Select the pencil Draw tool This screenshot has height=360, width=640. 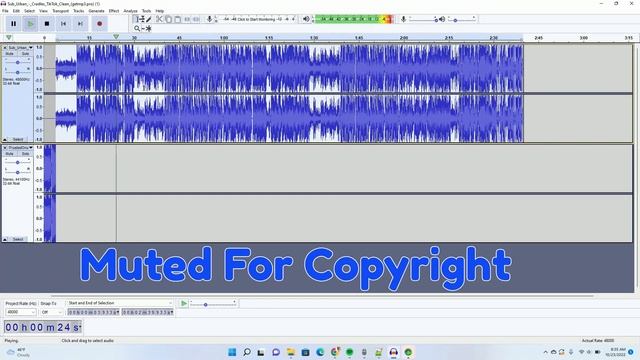(x=149, y=19)
